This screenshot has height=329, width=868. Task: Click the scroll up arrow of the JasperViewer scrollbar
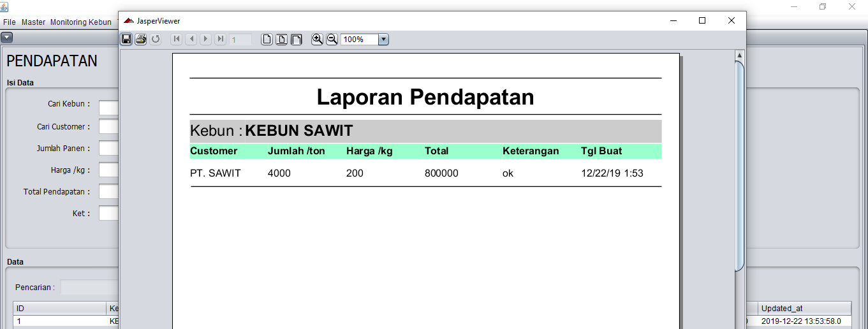tap(740, 55)
